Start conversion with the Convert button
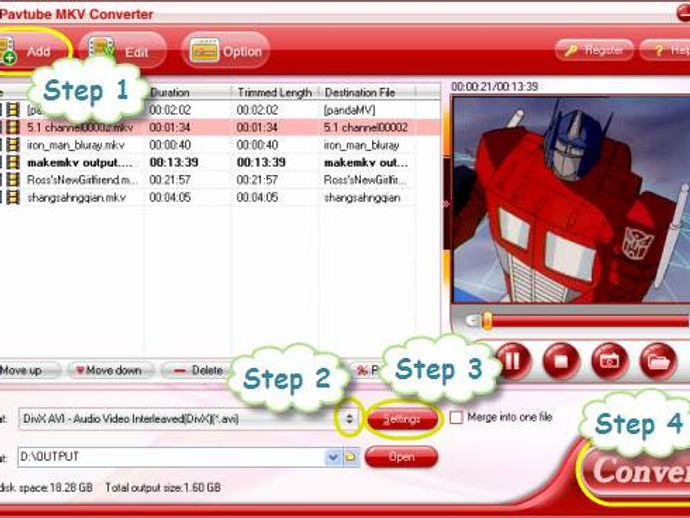 click(x=637, y=472)
